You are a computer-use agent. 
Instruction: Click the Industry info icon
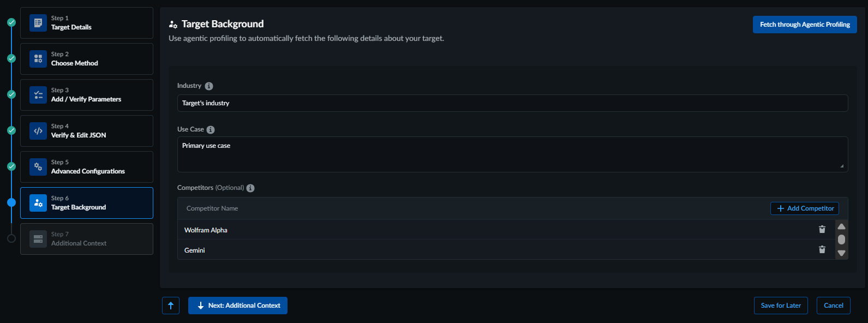click(209, 86)
